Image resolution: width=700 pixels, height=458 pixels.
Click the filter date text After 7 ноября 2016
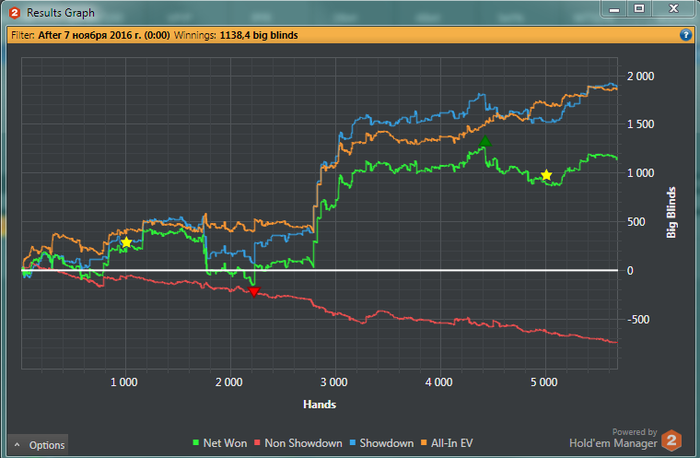click(104, 35)
